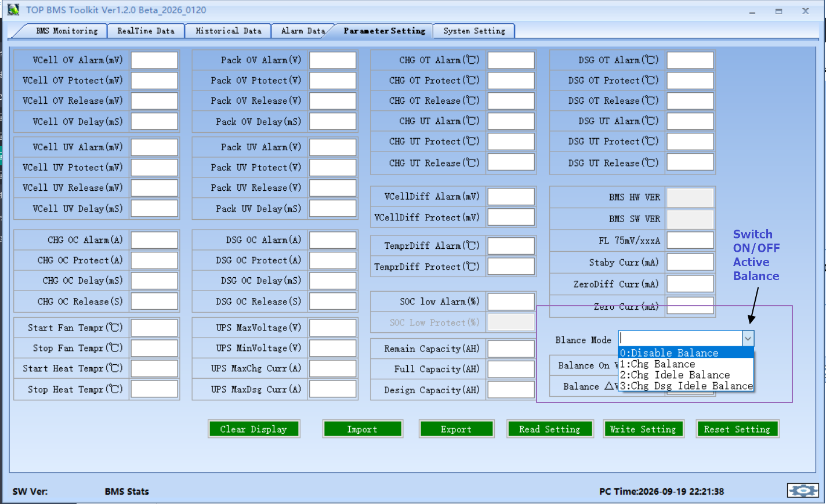The width and height of the screenshot is (826, 504).
Task: Focus the VCell OV Alarm(mV) field
Action: 154,60
